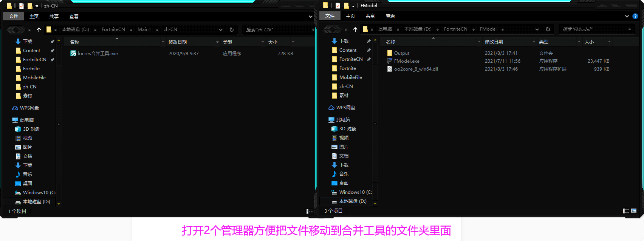Image resolution: width=644 pixels, height=241 pixels.
Task: Sort by 大小 column in FModel window
Action: tap(589, 42)
